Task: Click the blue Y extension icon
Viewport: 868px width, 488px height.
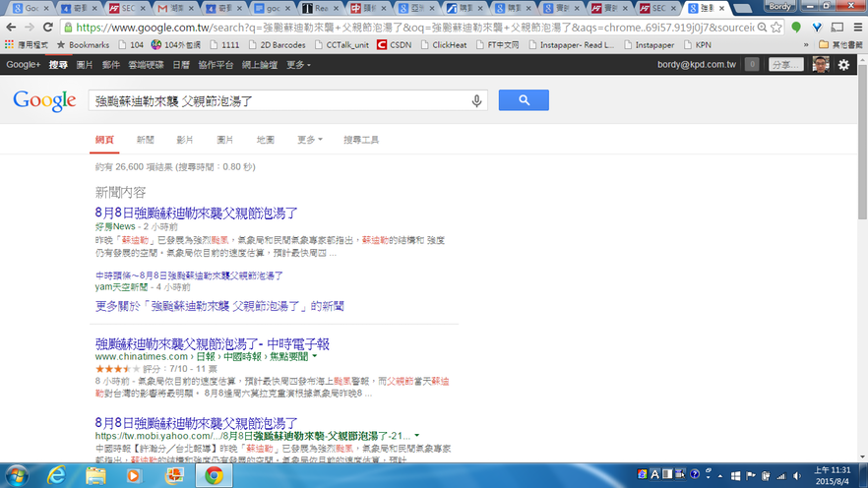Action: pos(817,28)
